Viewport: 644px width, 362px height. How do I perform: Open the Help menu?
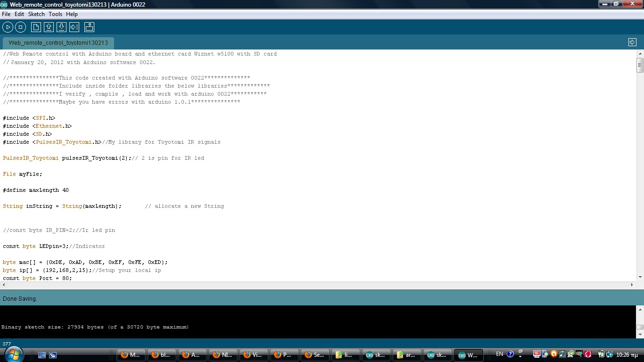[72, 14]
